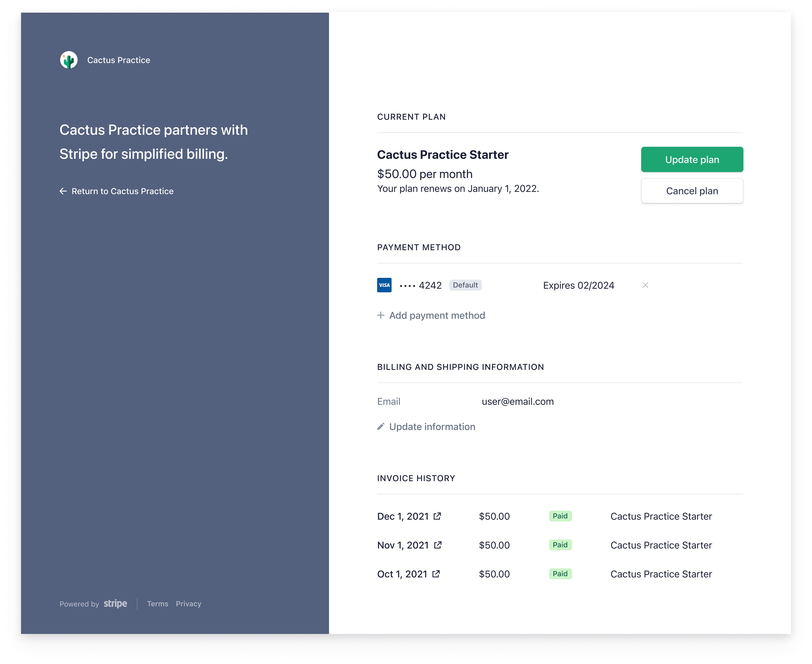Click the Paid badge for Dec invoice
Image resolution: width=812 pixels, height=664 pixels.
tap(560, 516)
